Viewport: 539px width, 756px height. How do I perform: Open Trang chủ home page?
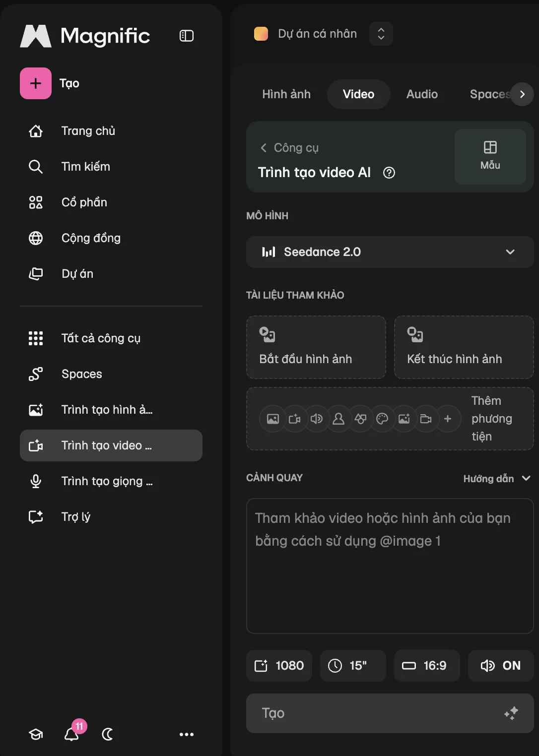coord(111,131)
